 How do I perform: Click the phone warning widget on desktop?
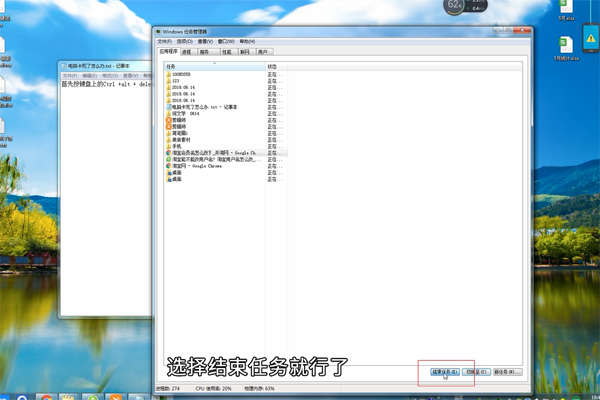[591, 38]
